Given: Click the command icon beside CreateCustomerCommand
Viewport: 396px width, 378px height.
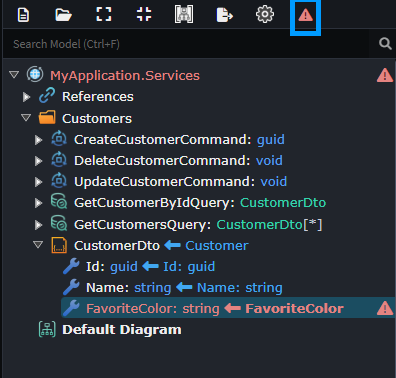Looking at the screenshot, I should 59,139.
